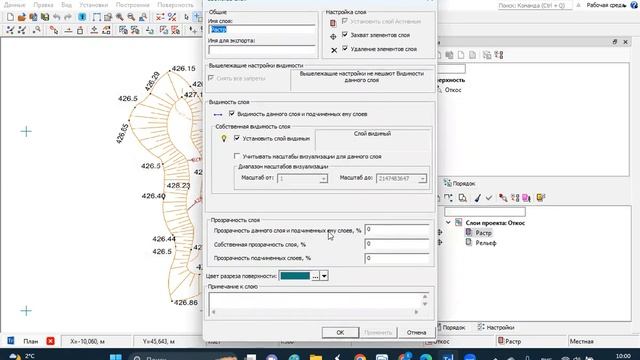Click the 'Имя для экспорта' input field

click(262, 49)
